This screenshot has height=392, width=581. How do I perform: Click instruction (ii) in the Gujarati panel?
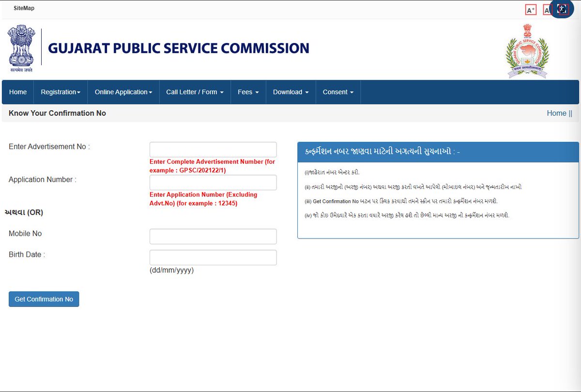413,187
